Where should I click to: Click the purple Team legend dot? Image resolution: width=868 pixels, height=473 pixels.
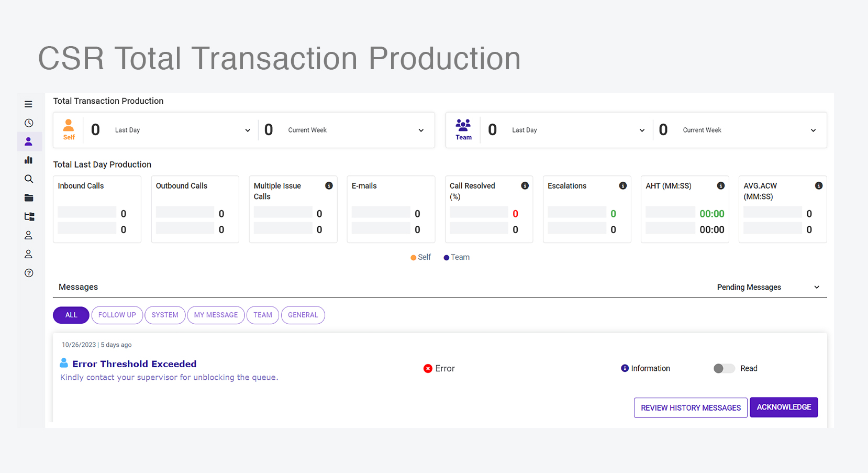tap(447, 258)
